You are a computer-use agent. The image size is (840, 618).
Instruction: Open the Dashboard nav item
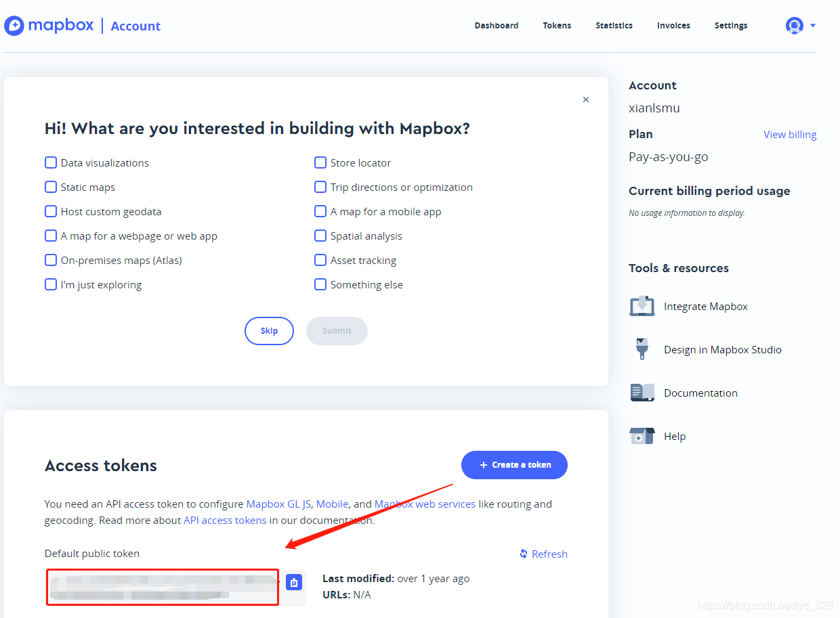coord(497,26)
